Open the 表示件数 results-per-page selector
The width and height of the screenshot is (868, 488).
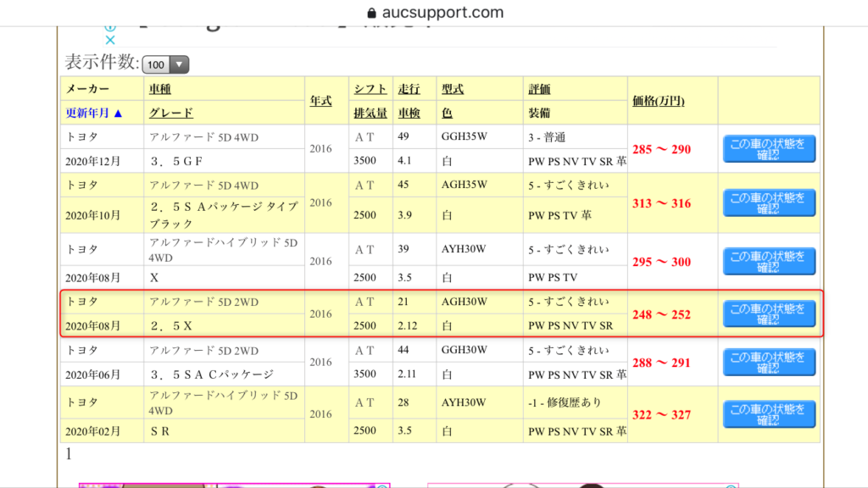click(x=164, y=64)
